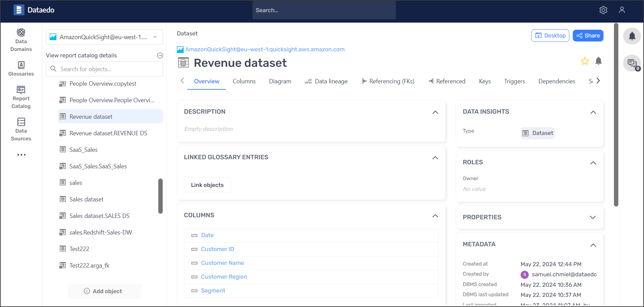Open the Data lineage tab
644x307 pixels.
(326, 81)
